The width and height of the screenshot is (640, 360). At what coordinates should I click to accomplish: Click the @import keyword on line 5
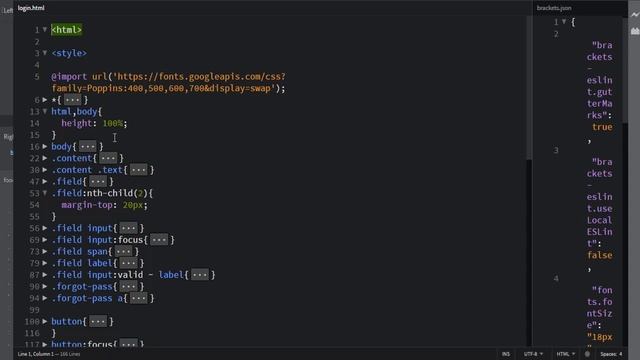pos(69,76)
